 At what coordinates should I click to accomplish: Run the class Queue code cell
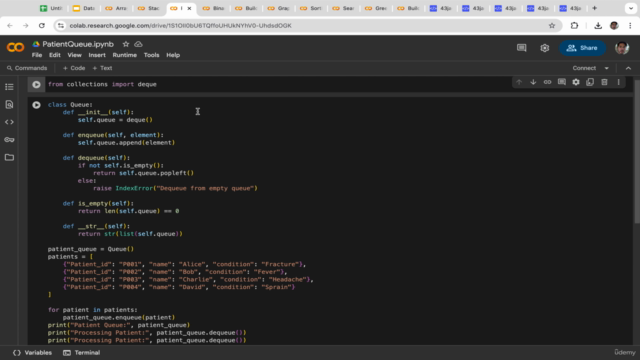36,105
